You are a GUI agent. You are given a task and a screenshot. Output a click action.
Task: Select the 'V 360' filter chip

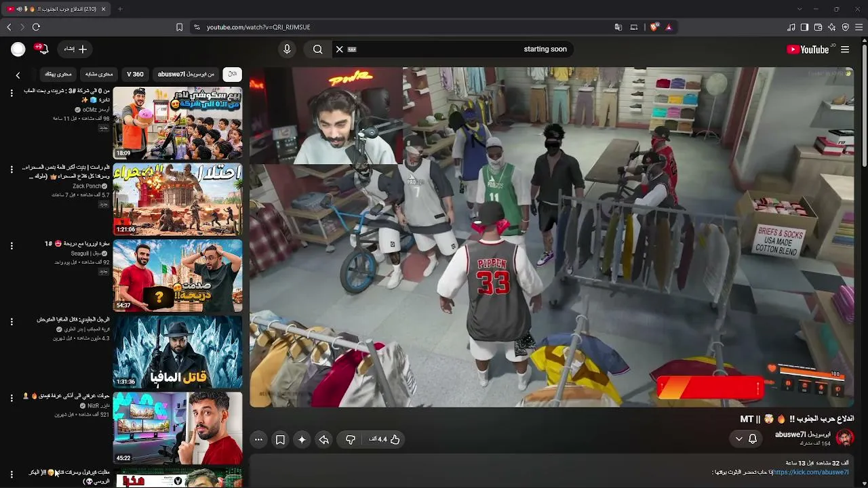coord(135,74)
